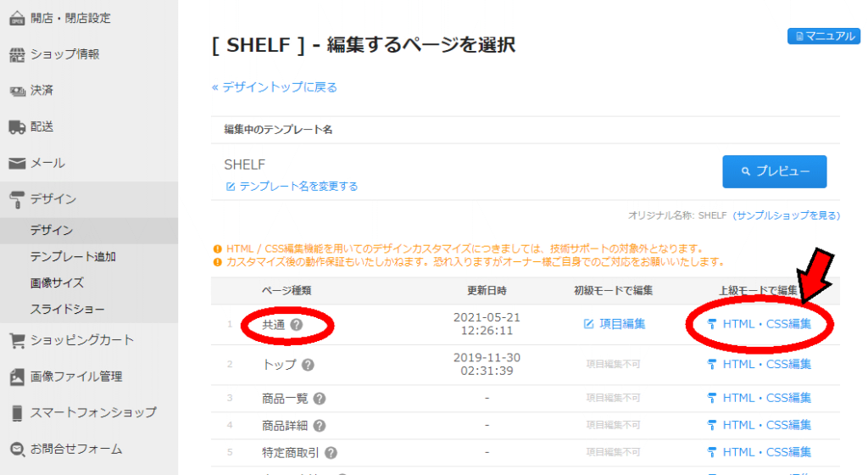868x475 pixels.
Task: Click the question mark beside トップ
Action: click(308, 365)
